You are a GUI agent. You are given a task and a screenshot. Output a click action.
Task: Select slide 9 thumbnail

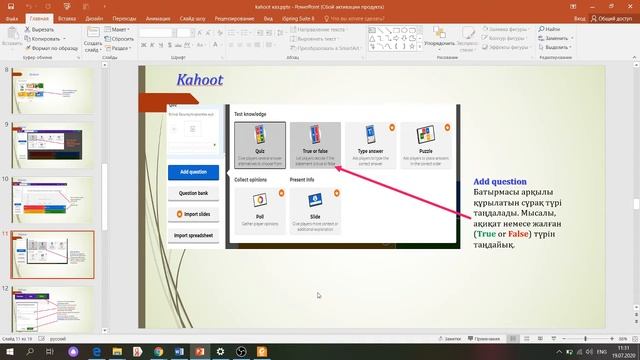(53, 145)
